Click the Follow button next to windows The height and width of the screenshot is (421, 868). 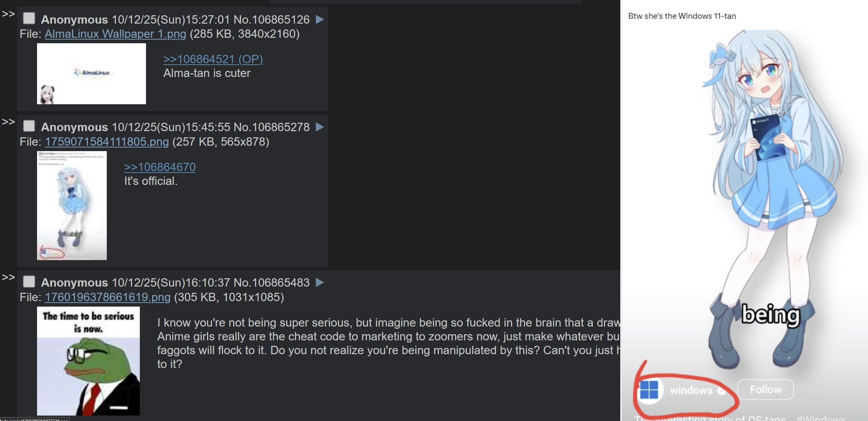pyautogui.click(x=766, y=390)
